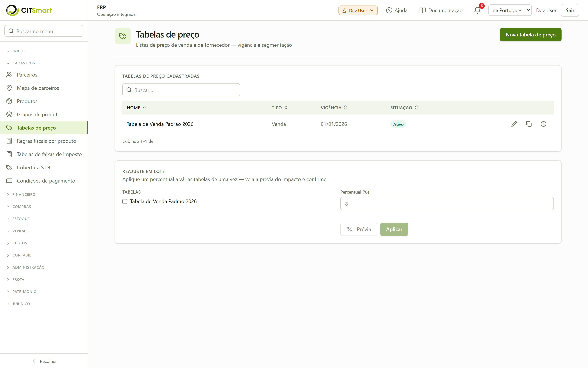Deactivate Tabela de Venda Padrao 2026 with the block icon
The width and height of the screenshot is (588, 368).
[544, 124]
